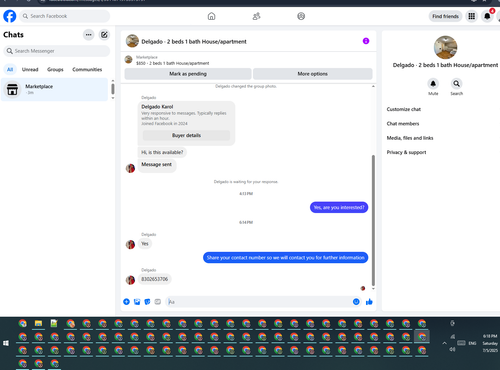Image resolution: width=500 pixels, height=370 pixels.
Task: Click Delgado's avatar beside the phone number
Action: 130,280
